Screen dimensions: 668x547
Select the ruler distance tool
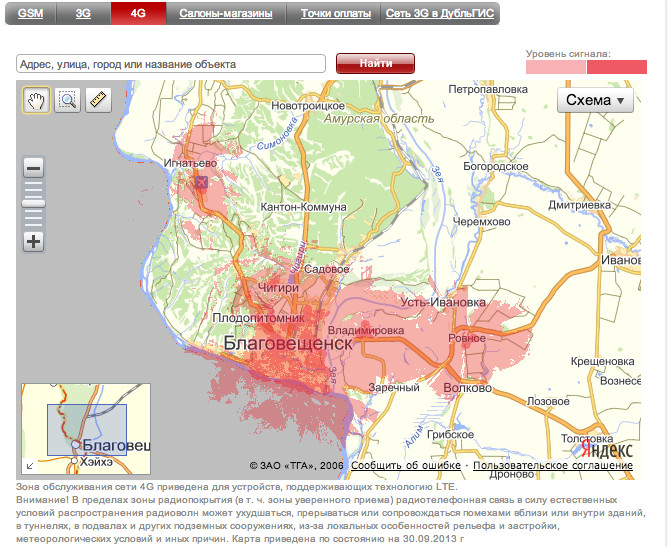[97, 99]
